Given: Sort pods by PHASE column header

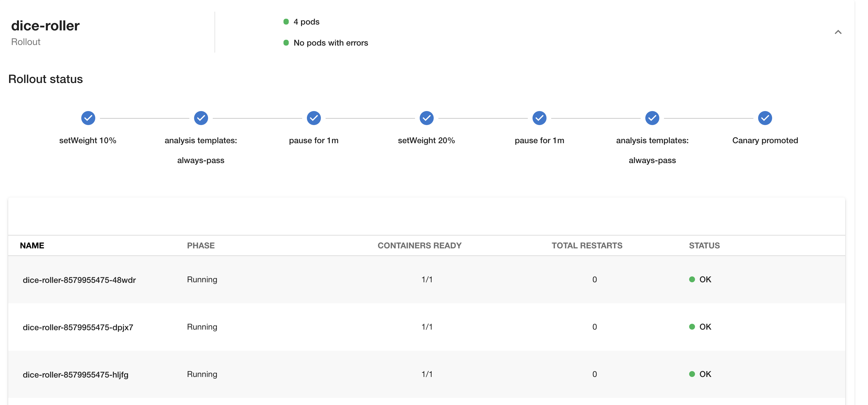Looking at the screenshot, I should point(201,245).
